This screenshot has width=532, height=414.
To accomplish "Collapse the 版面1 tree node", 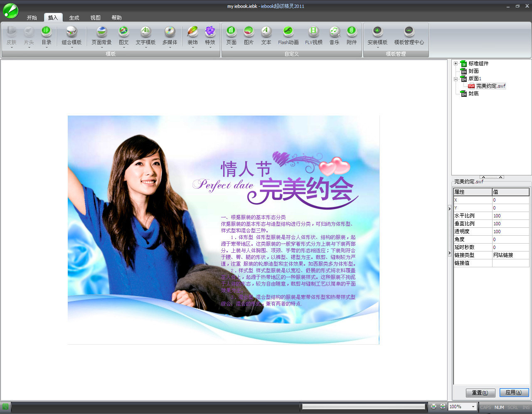I will click(456, 79).
